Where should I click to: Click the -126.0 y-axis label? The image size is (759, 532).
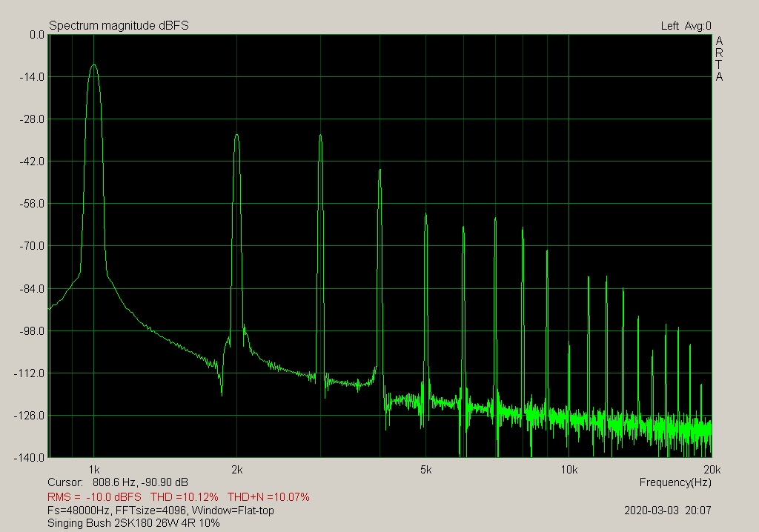coord(29,416)
